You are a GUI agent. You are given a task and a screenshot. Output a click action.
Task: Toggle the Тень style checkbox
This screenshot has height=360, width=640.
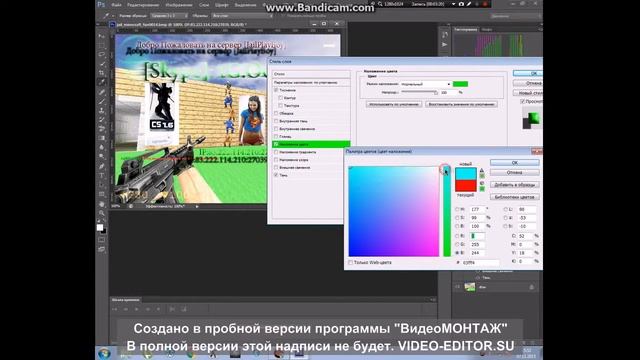coord(276,175)
